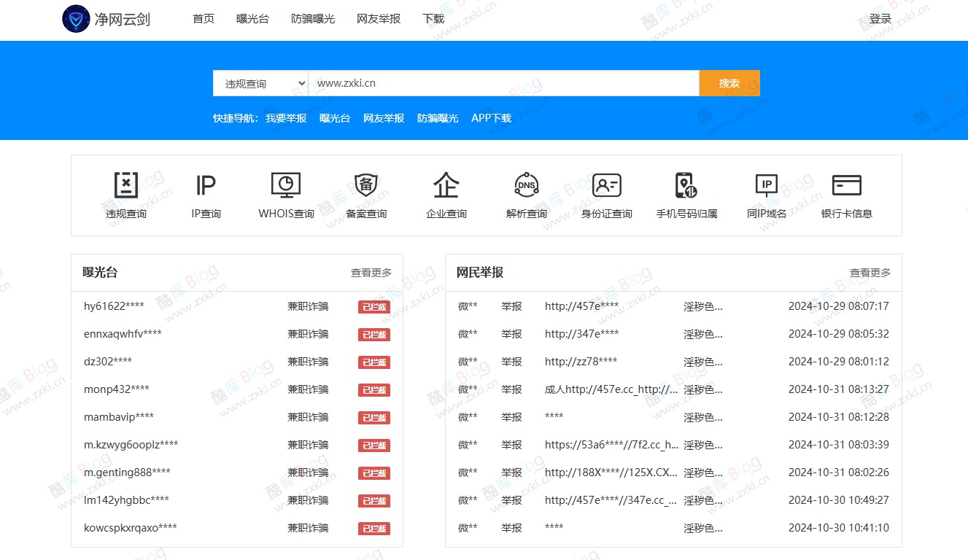Click the 身份证查询 icon

pos(605,195)
